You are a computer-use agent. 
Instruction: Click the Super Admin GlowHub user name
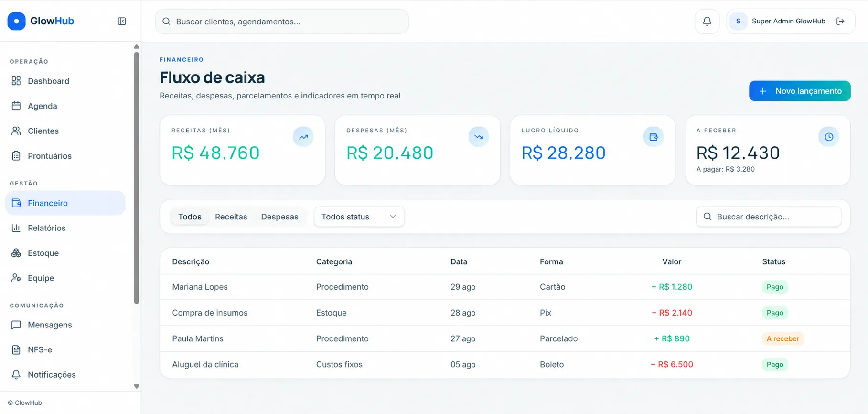pos(789,21)
